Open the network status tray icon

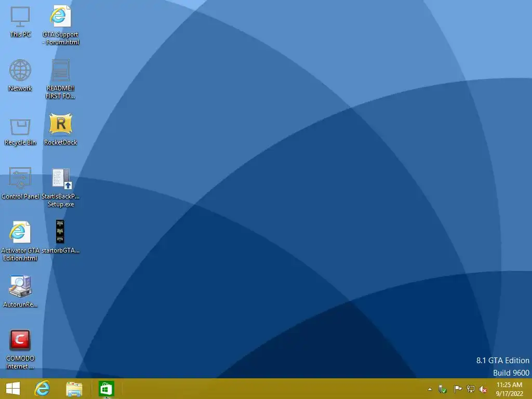470,389
